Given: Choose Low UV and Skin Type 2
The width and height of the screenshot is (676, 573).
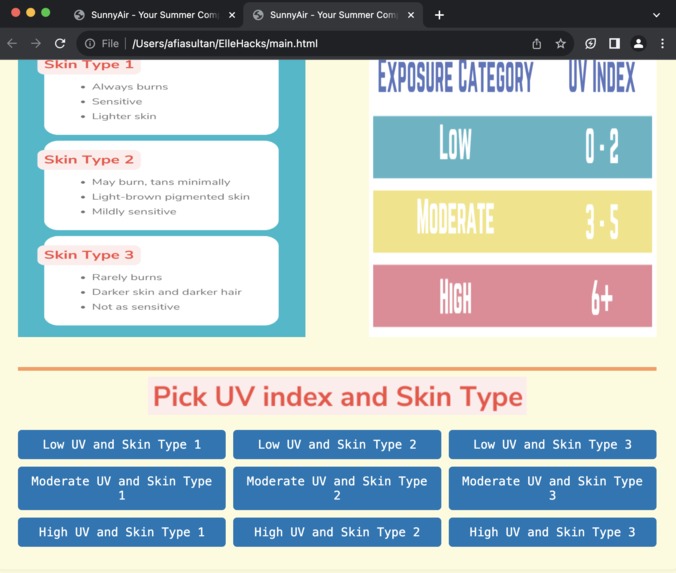Looking at the screenshot, I should (337, 444).
